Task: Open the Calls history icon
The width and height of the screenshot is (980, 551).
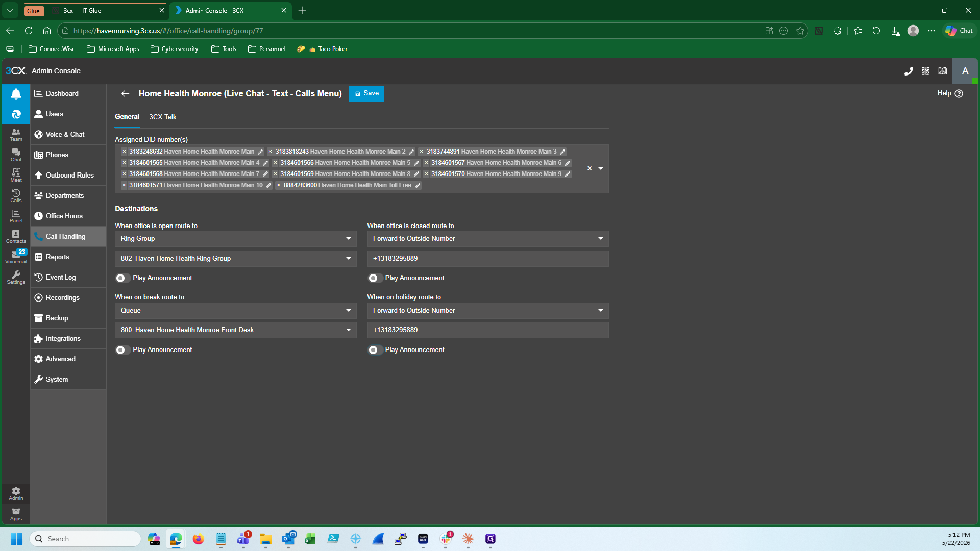Action: click(16, 196)
